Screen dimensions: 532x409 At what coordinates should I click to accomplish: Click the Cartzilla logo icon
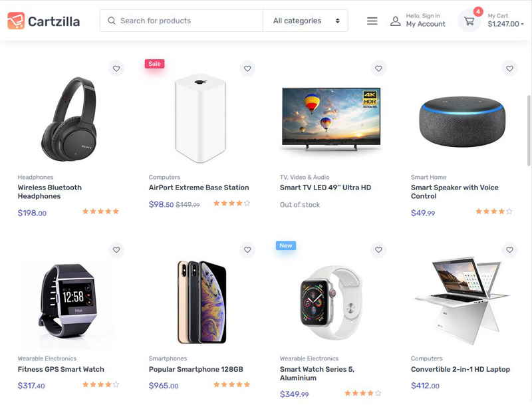pyautogui.click(x=16, y=21)
